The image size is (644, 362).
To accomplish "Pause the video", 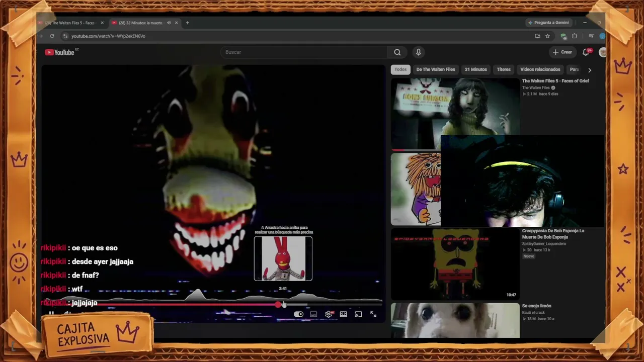I will tap(51, 314).
